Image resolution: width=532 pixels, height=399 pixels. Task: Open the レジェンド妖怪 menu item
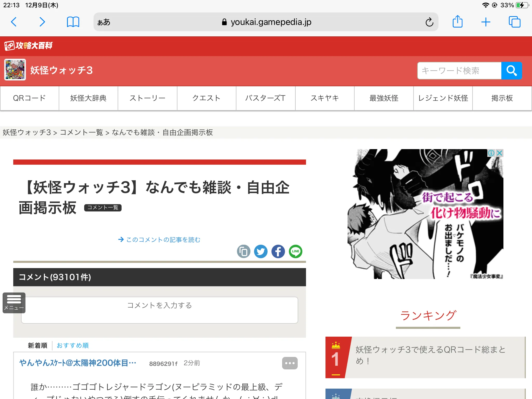click(443, 98)
